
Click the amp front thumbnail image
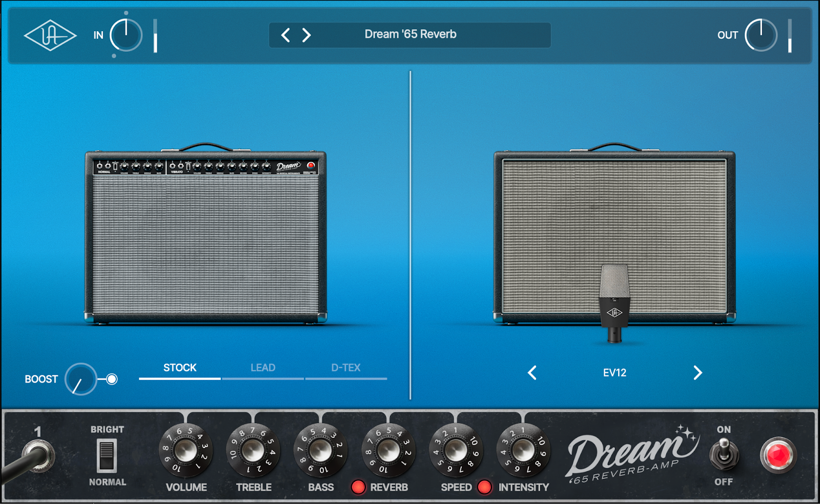(x=206, y=233)
